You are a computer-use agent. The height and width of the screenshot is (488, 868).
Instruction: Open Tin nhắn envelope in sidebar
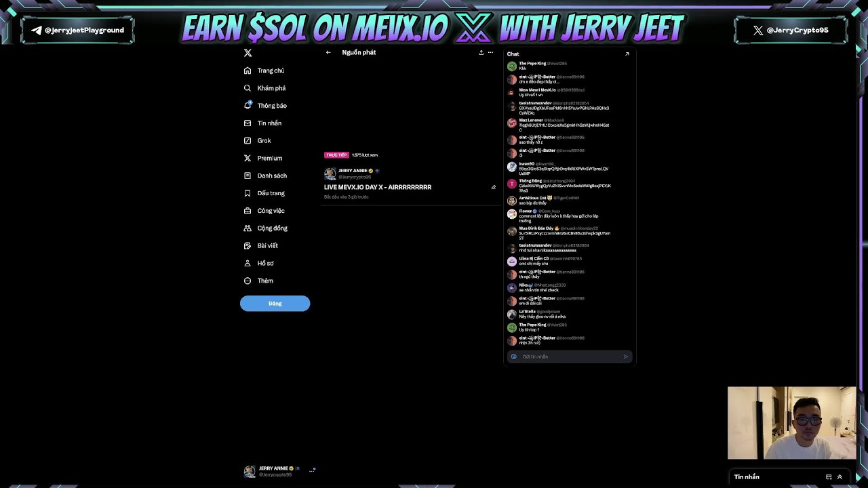point(248,123)
